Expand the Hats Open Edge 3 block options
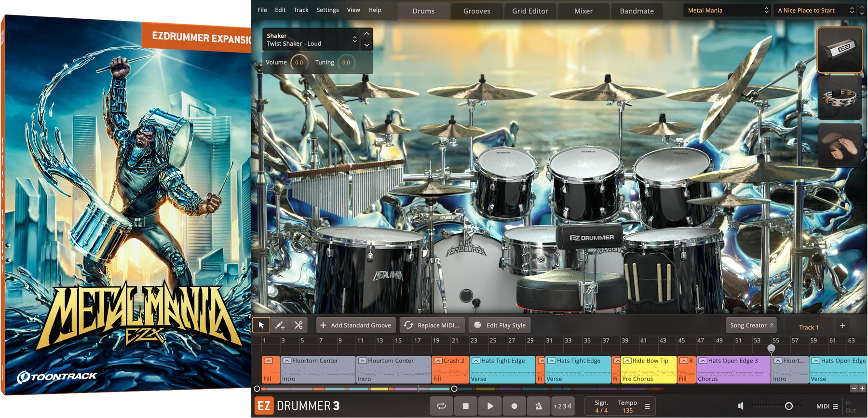 pyautogui.click(x=703, y=361)
